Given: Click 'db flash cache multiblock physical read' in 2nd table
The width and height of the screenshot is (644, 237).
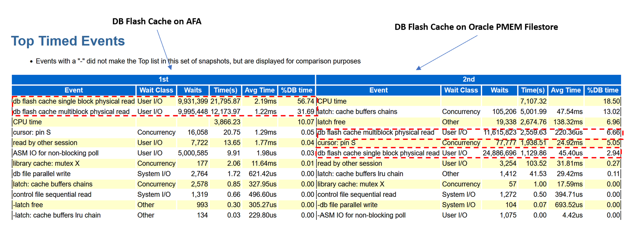Looking at the screenshot, I should tap(376, 132).
